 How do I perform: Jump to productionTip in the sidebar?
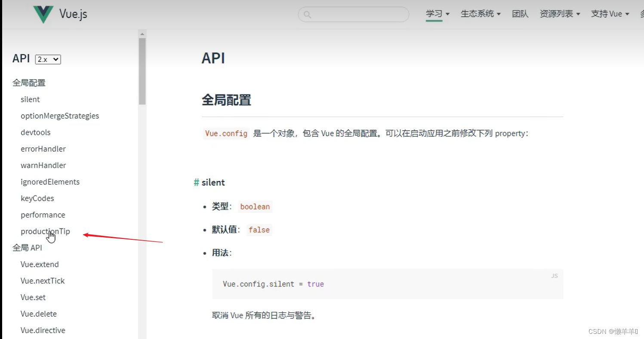45,232
